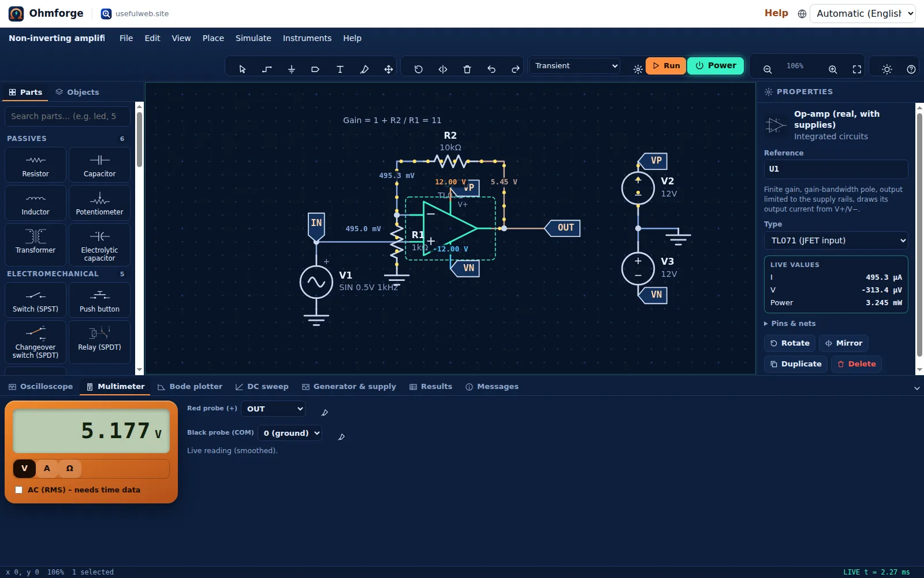Open the Instruments menu
924x578 pixels.
[307, 38]
